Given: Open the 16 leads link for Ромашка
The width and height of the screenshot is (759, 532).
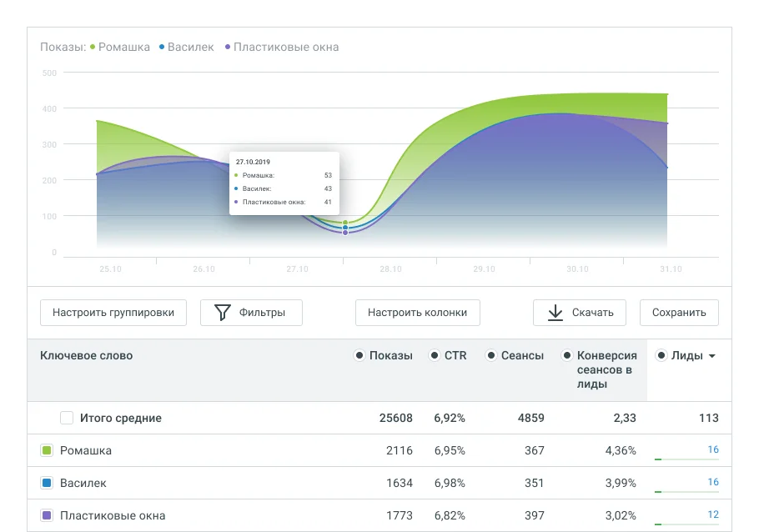Looking at the screenshot, I should point(712,450).
